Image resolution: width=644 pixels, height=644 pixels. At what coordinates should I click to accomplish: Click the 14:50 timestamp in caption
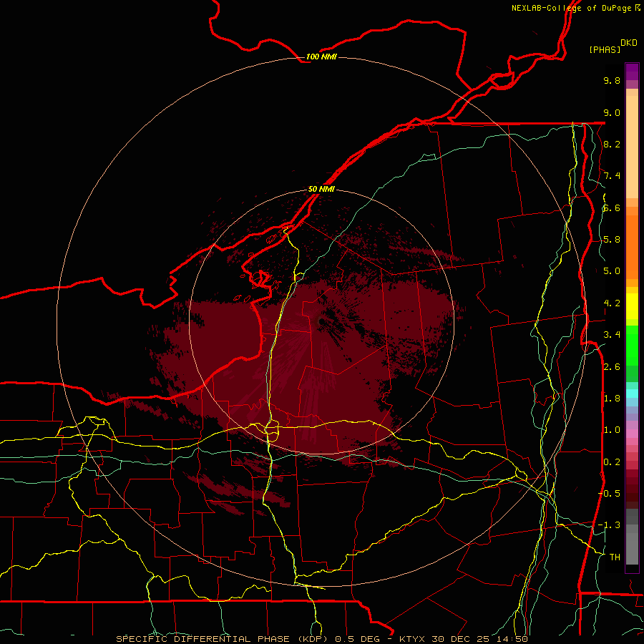point(512,639)
